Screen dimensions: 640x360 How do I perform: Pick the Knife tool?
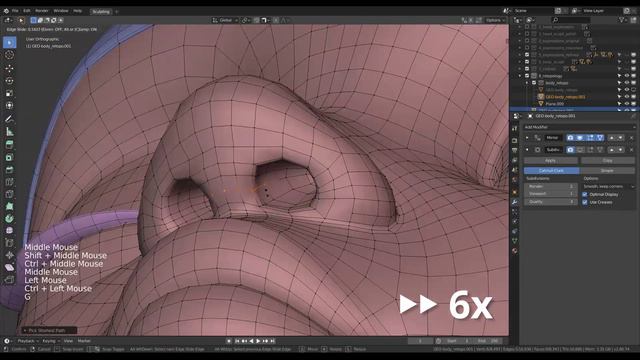pyautogui.click(x=9, y=194)
